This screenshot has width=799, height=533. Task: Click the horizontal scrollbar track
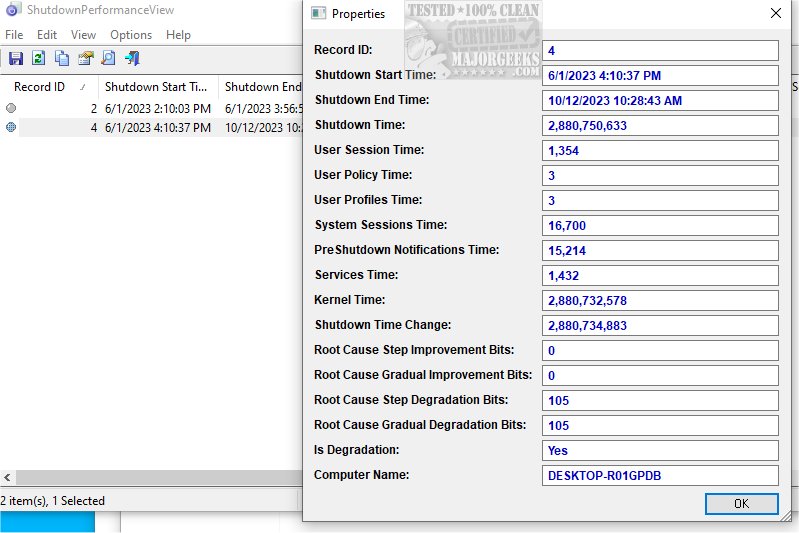pos(159,477)
